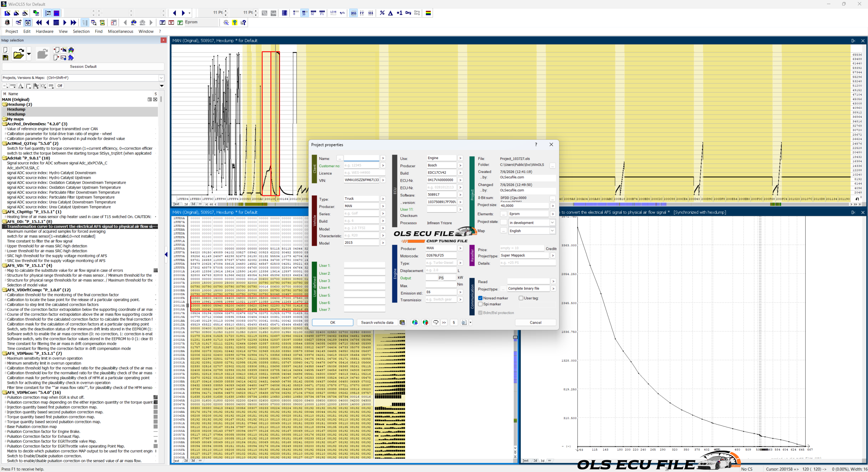Collapse the AdcHal P_9.0.1 folder
Viewport: 868px width, 472px height.
[x=5, y=158]
